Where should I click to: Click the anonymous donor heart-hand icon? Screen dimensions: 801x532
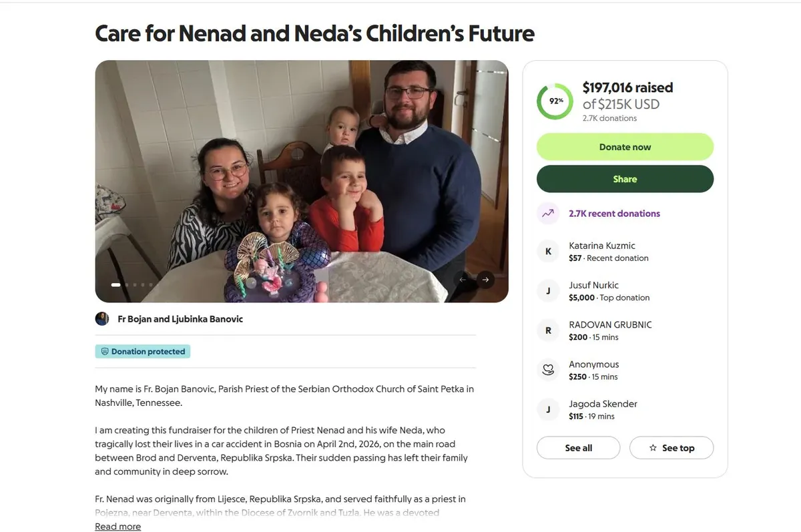click(548, 370)
